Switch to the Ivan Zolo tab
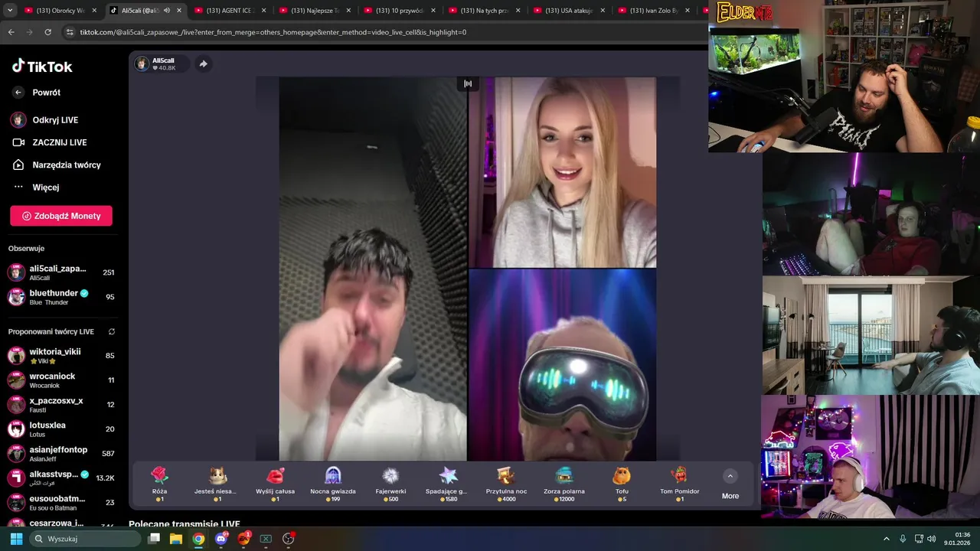Screen dimensions: 980x551 click(655, 11)
